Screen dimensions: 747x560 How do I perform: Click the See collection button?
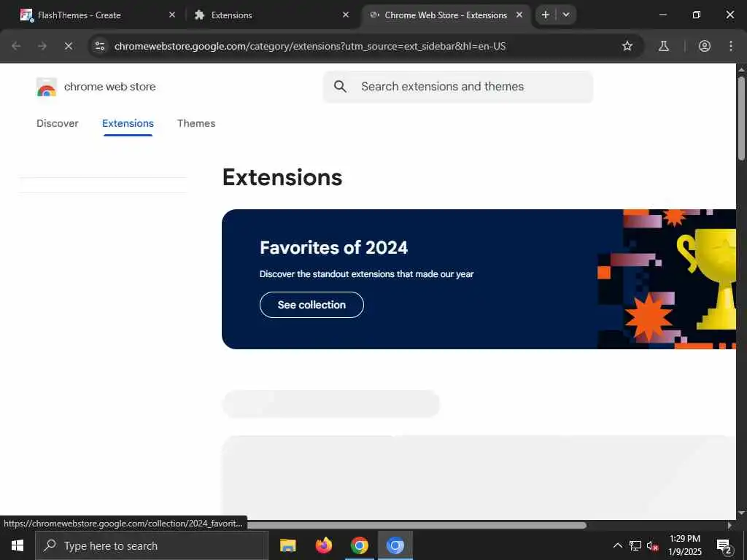311,305
